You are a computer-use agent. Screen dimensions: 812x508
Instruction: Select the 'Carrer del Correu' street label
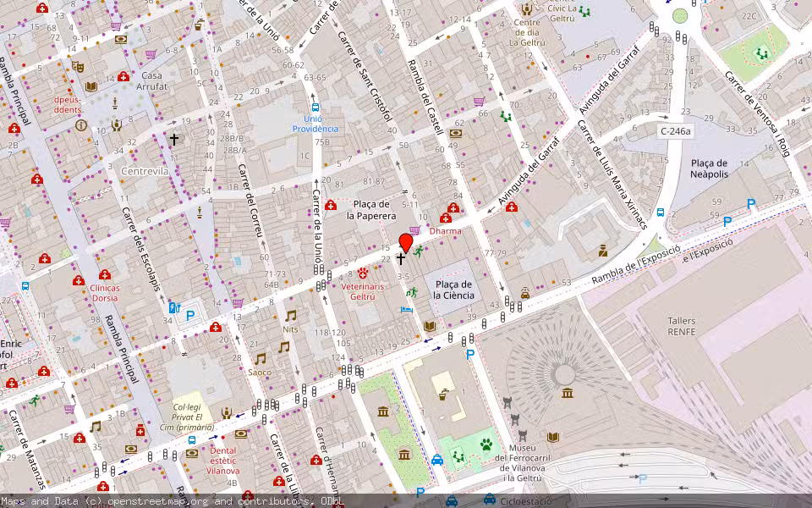click(x=252, y=200)
